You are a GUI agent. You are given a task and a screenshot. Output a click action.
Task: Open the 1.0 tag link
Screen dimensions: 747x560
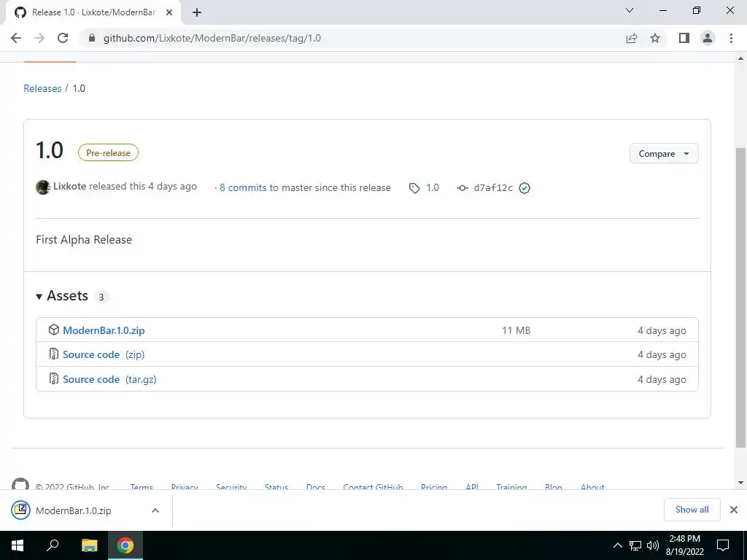(x=432, y=187)
